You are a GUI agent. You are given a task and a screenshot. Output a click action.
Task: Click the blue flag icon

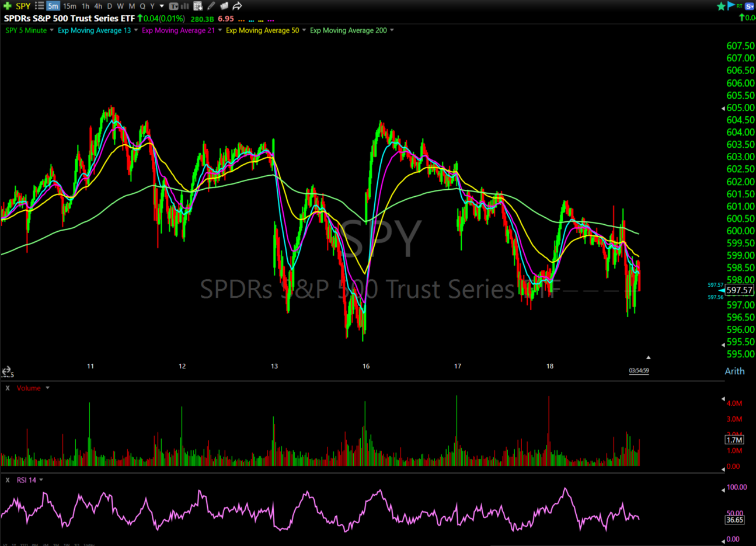click(731, 6)
